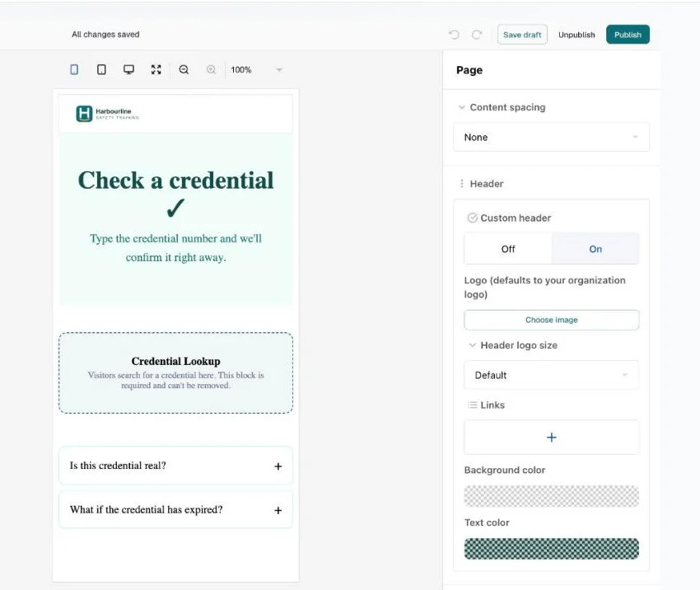Viewport: 700px width, 590px height.
Task: Expand the 'Is this credential real?' plus icon
Action: 278,466
